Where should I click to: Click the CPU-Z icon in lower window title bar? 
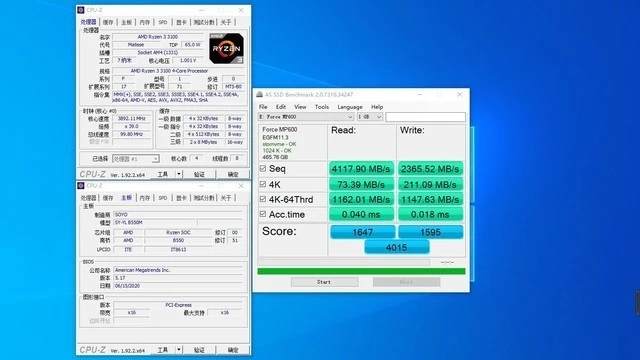tap(81, 186)
